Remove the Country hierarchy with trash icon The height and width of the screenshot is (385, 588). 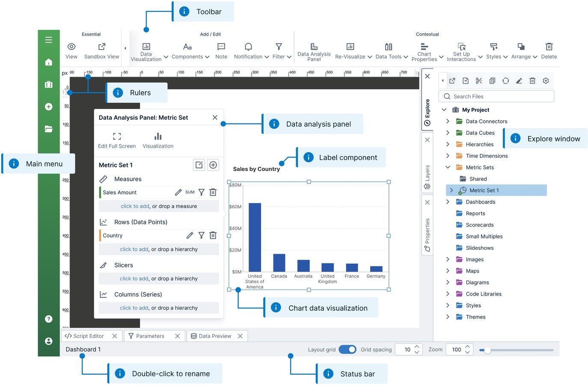tap(213, 235)
